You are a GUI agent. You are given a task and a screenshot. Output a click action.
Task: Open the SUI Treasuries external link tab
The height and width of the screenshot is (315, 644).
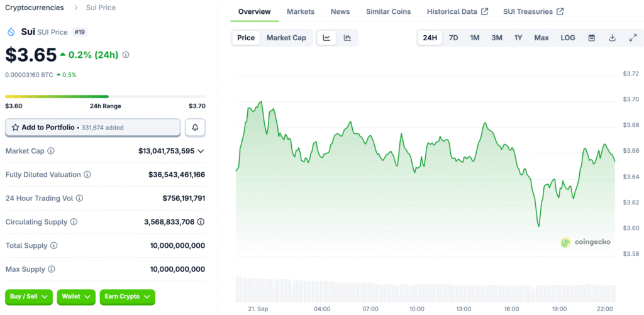[533, 11]
